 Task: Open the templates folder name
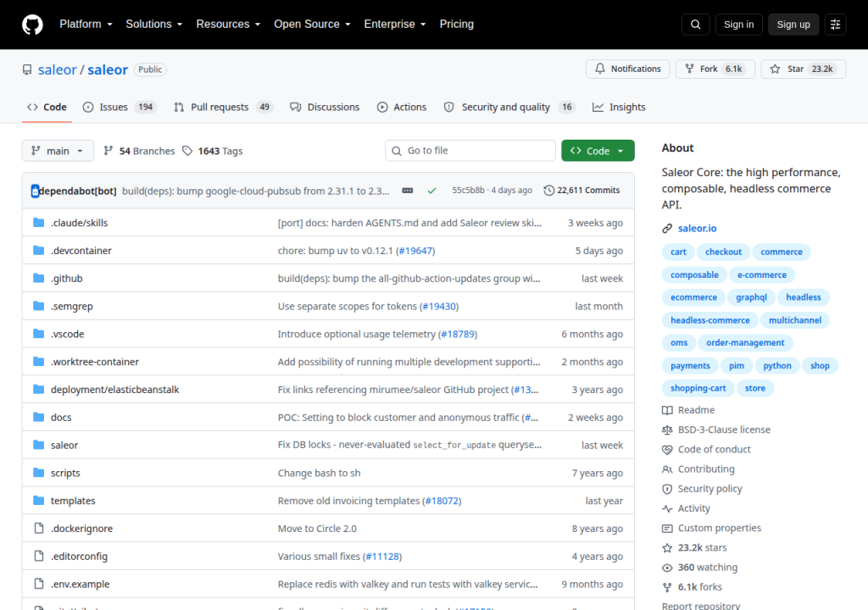click(x=73, y=501)
